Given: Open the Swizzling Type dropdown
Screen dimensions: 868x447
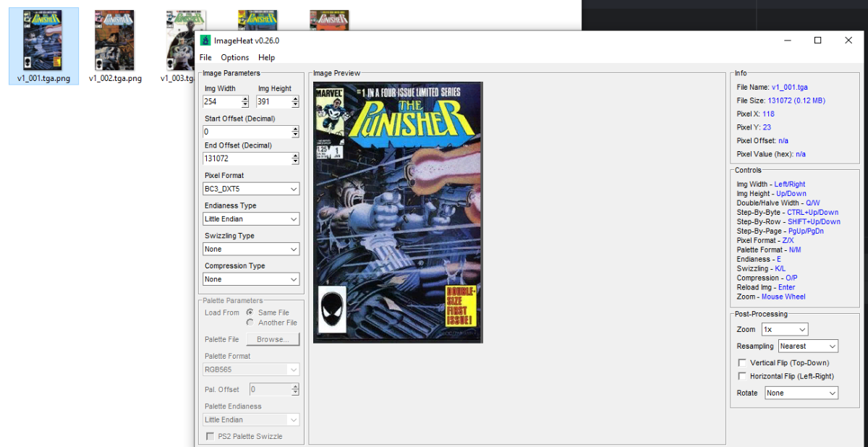Looking at the screenshot, I should click(251, 249).
